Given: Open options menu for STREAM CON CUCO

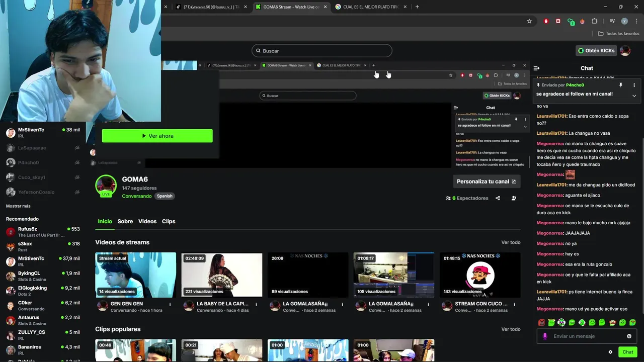Looking at the screenshot, I should [x=514, y=304].
